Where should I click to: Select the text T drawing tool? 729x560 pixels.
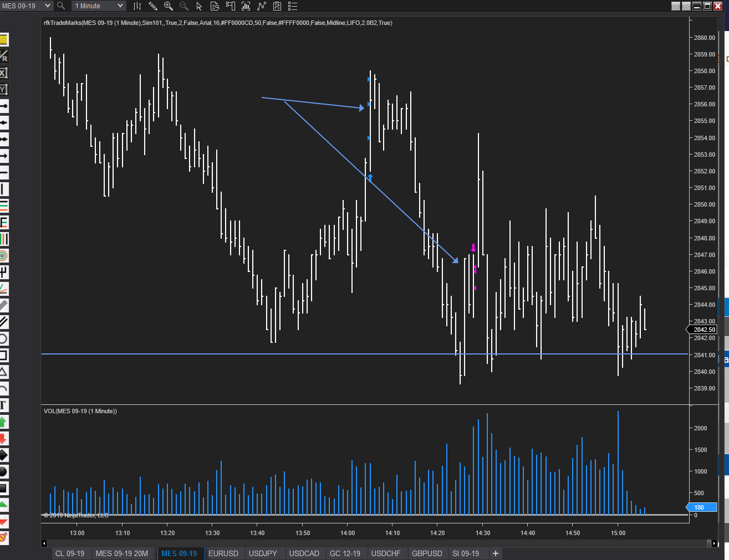click(3, 405)
